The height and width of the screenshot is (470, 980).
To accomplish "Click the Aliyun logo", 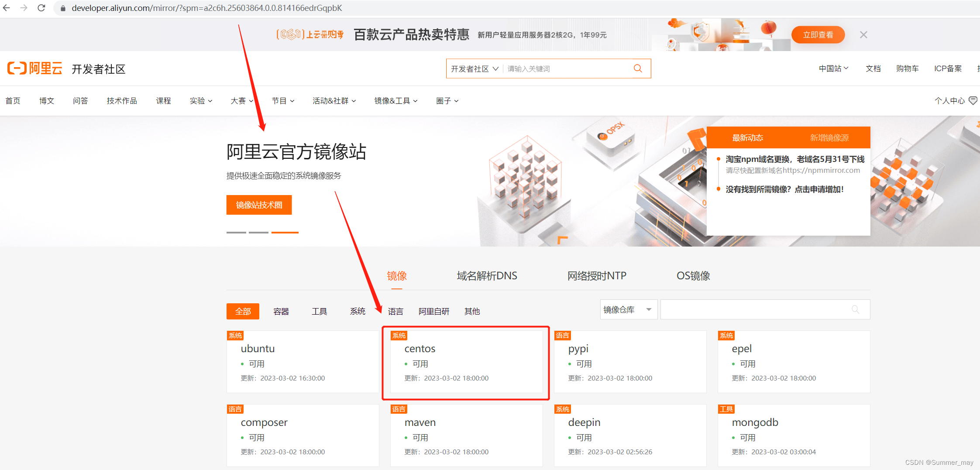I will pyautogui.click(x=35, y=69).
